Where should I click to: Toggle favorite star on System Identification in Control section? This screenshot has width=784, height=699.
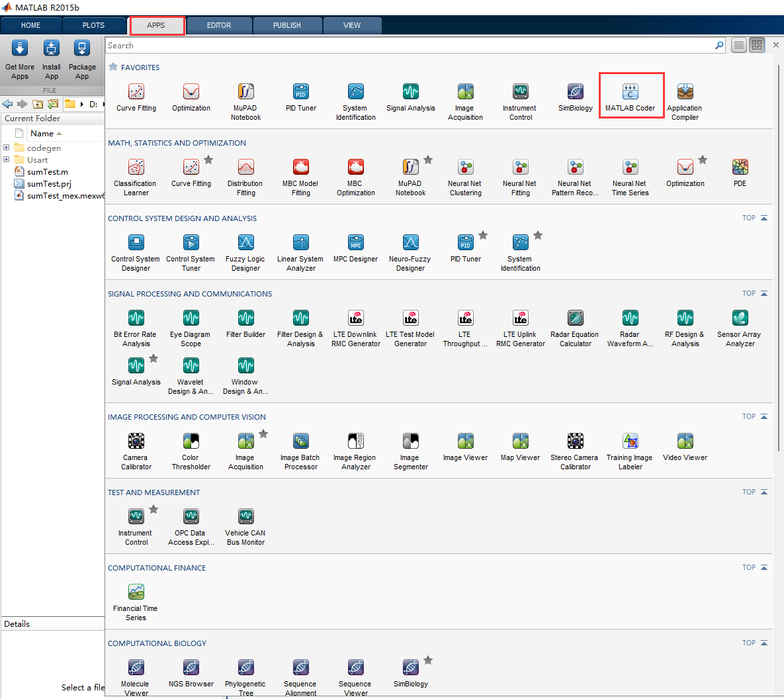pos(538,235)
